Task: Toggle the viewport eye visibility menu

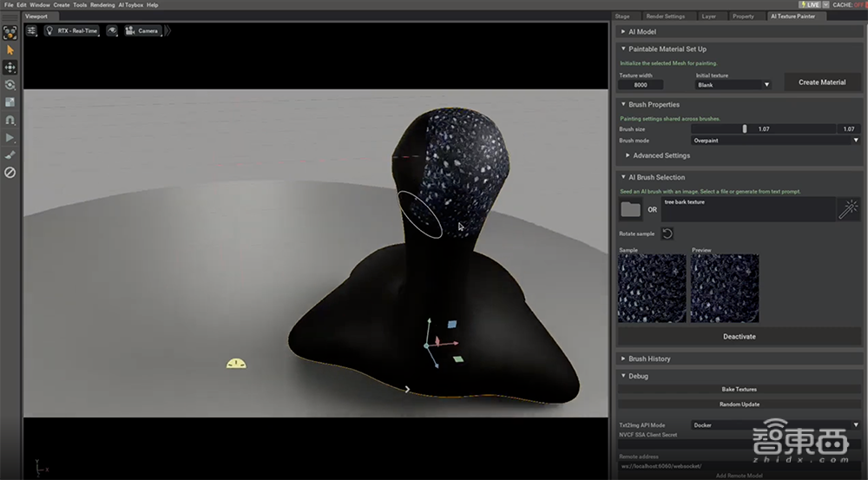Action: (112, 30)
